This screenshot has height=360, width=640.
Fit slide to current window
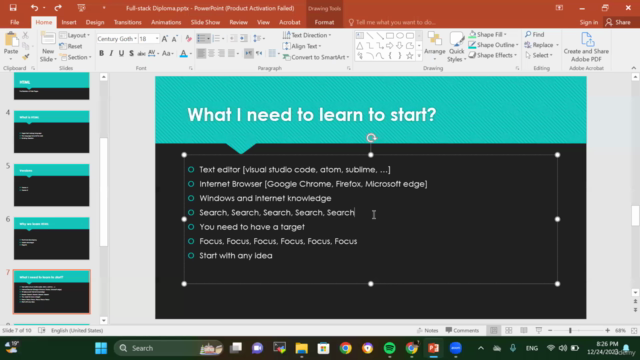click(x=634, y=330)
